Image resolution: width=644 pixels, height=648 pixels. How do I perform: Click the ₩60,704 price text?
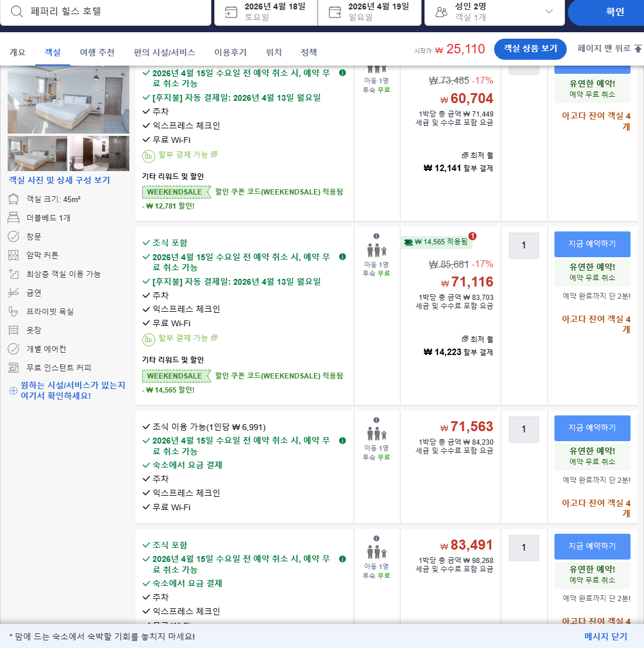pyautogui.click(x=467, y=99)
